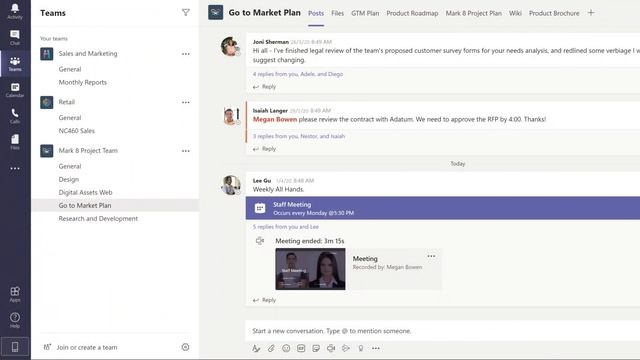This screenshot has height=360, width=640.
Task: Reply to Joni Sherman's message
Action: 264,87
